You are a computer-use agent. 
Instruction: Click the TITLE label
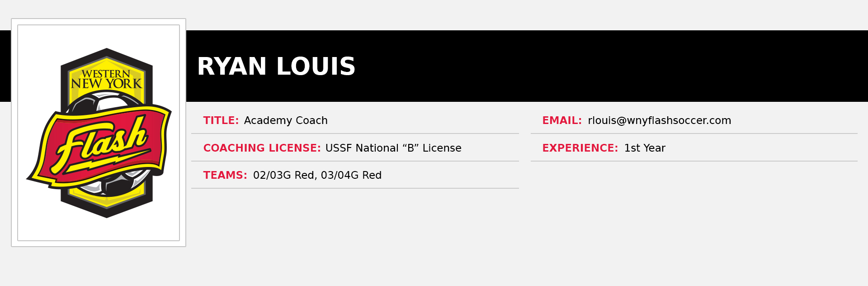click(x=221, y=120)
